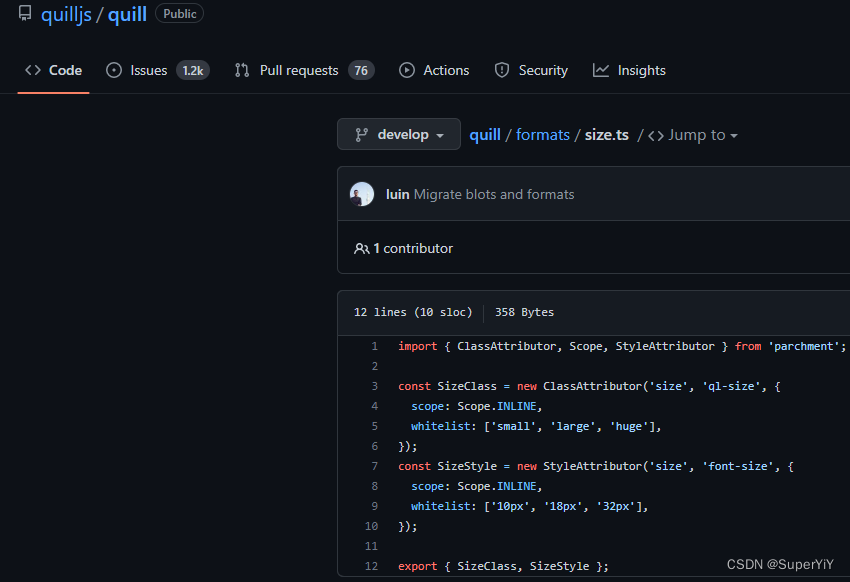850x582 pixels.
Task: Select line number 7
Action: 375,466
